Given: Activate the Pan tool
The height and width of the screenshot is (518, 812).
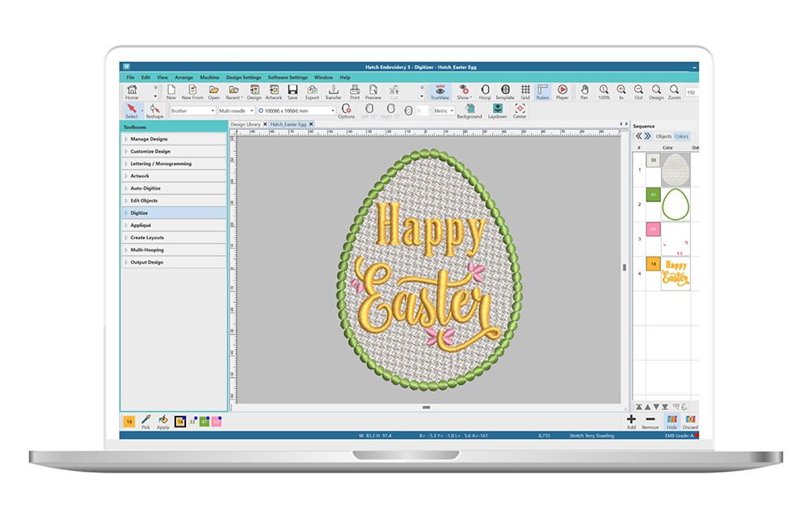Looking at the screenshot, I should point(583,90).
